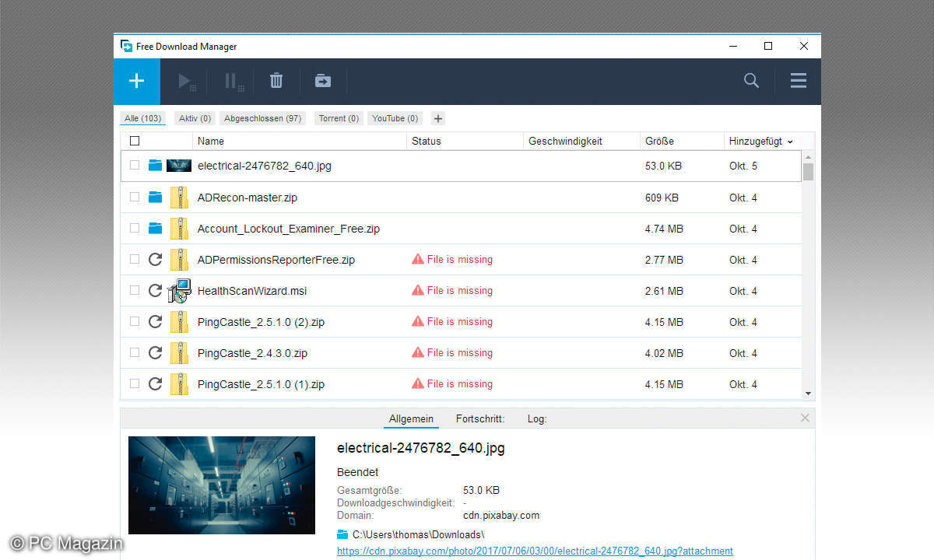The height and width of the screenshot is (560, 934).
Task: Open the hamburger main menu
Action: [x=799, y=80]
